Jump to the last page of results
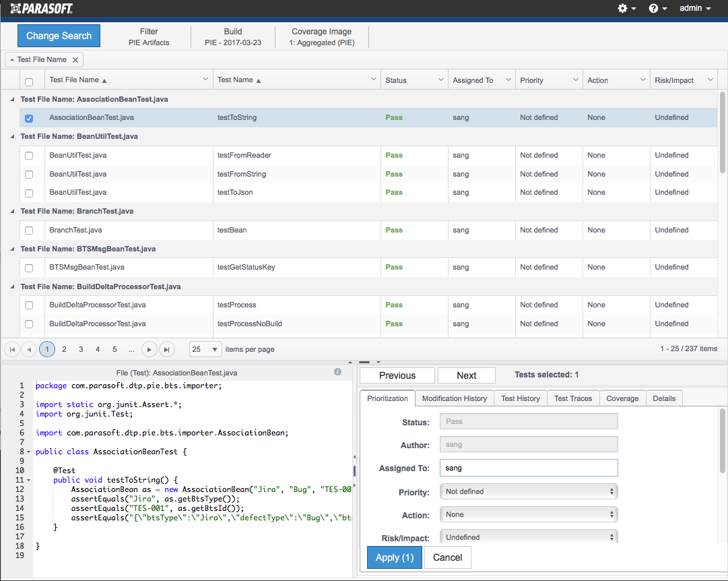 tap(166, 349)
